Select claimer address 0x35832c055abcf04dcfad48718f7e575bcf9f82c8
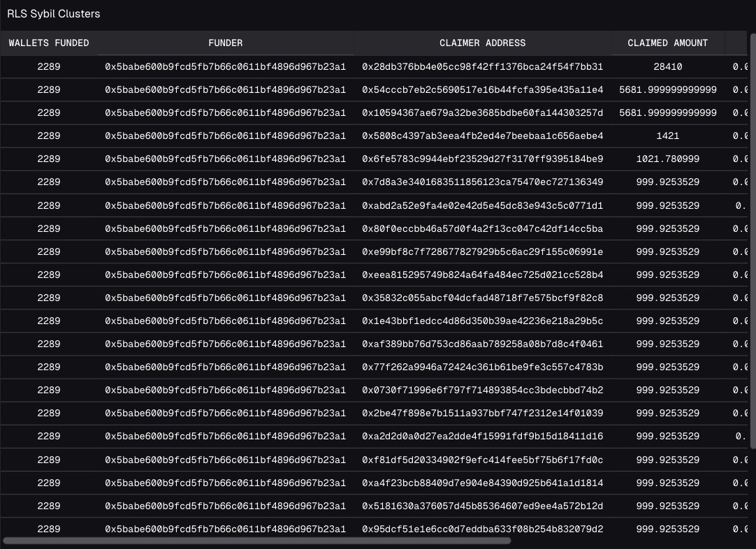 482,298
